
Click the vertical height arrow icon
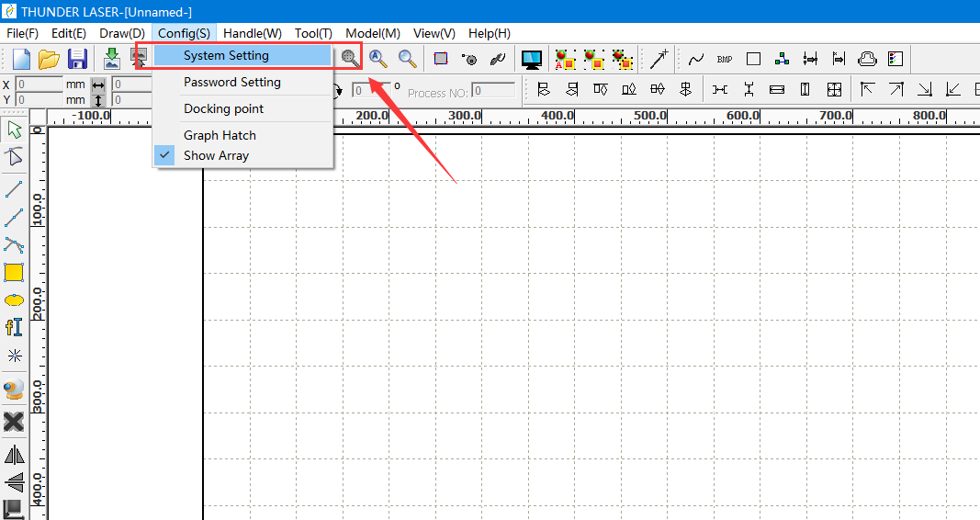[98, 100]
